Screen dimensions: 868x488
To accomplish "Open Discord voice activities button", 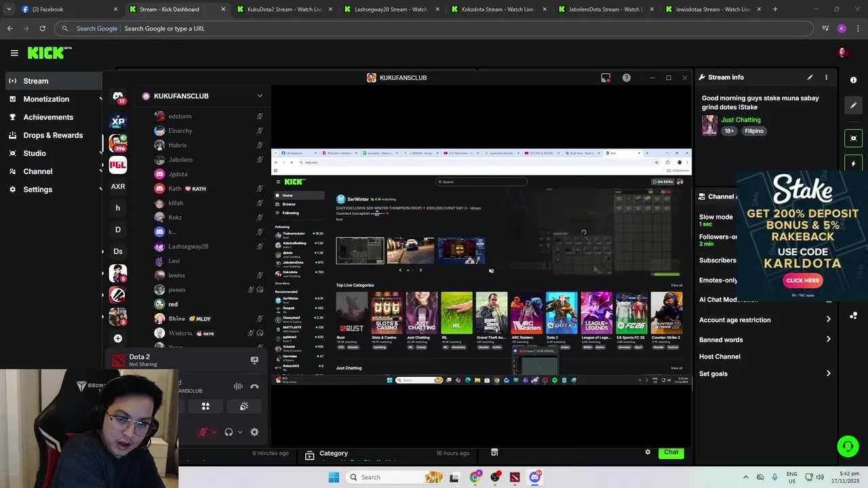I will pyautogui.click(x=205, y=407).
